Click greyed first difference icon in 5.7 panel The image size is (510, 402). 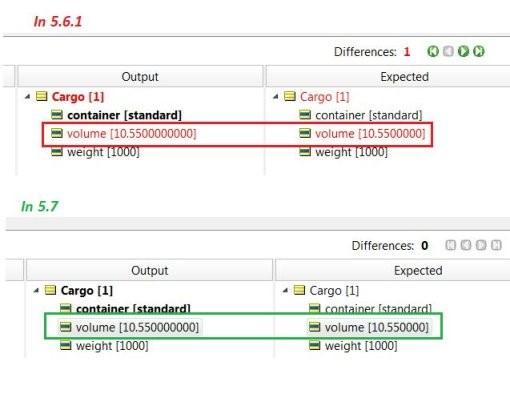(451, 245)
